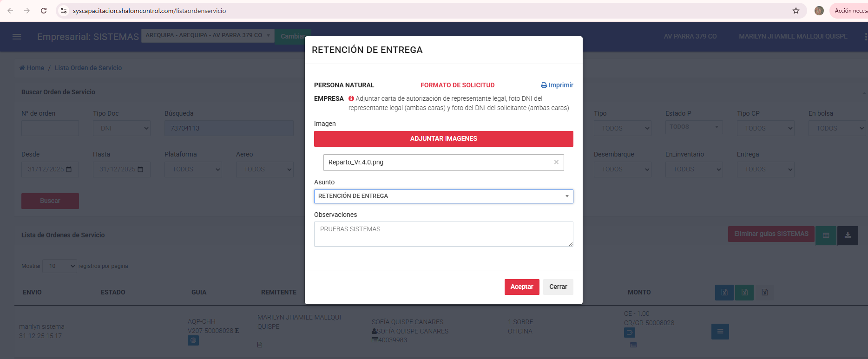Click the blue Excel export icon

(x=724, y=293)
